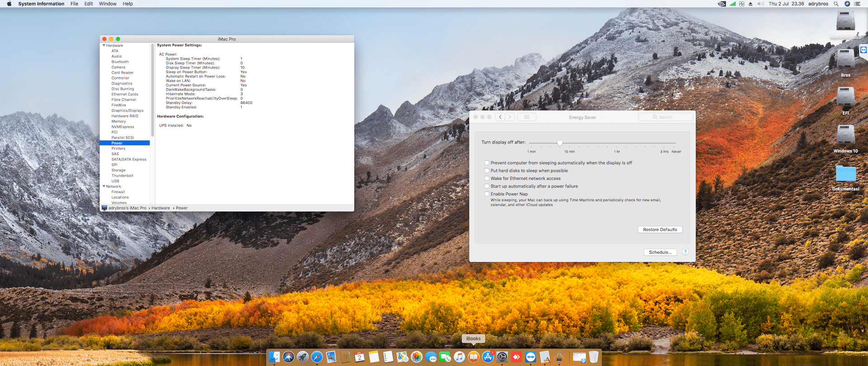Image resolution: width=868 pixels, height=366 pixels.
Task: Check the Enable Power Nap box
Action: 487,194
